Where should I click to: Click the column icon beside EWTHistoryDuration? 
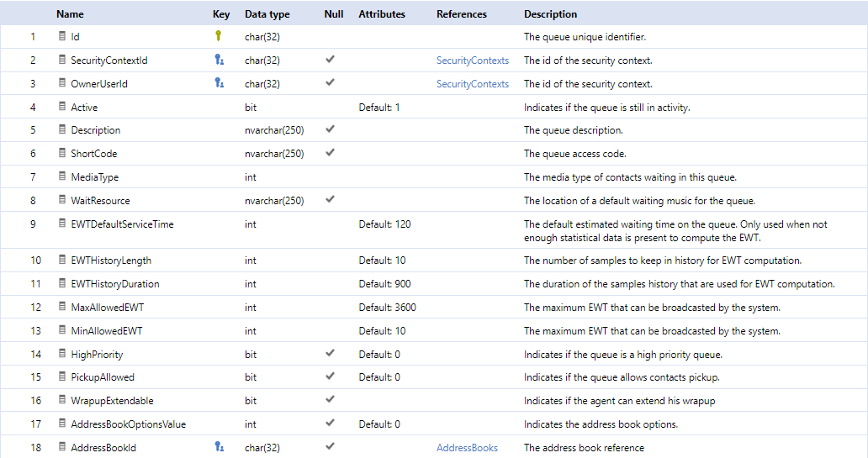(62, 283)
